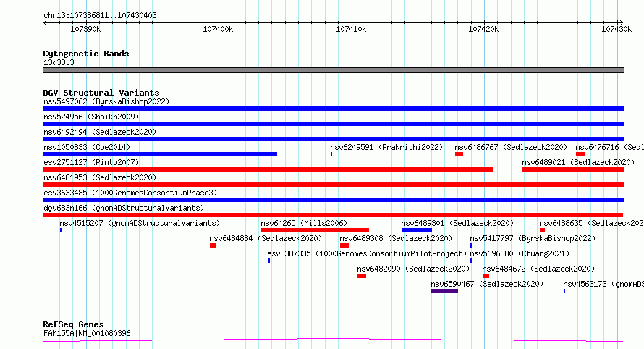Image resolution: width=644 pixels, height=349 pixels.
Task: Select the nsv524956 (Shaikh2009) blue bar
Action: [333, 124]
